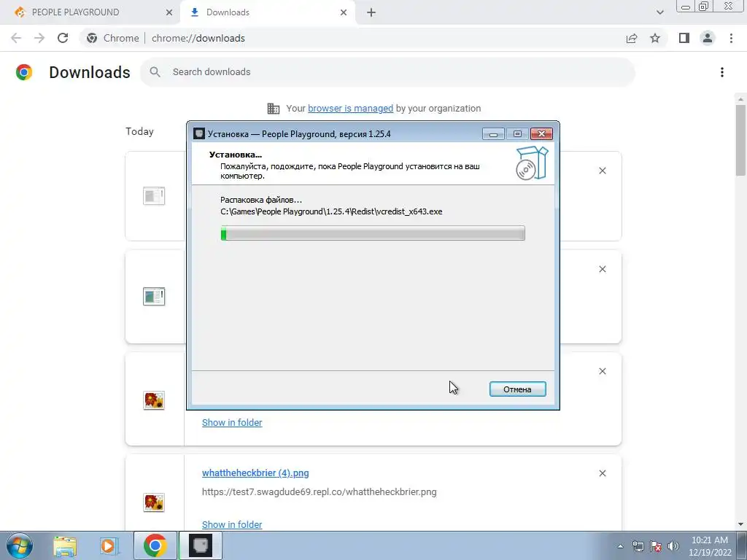This screenshot has width=747, height=560.
Task: Click the search magnifier icon
Action: 155,72
